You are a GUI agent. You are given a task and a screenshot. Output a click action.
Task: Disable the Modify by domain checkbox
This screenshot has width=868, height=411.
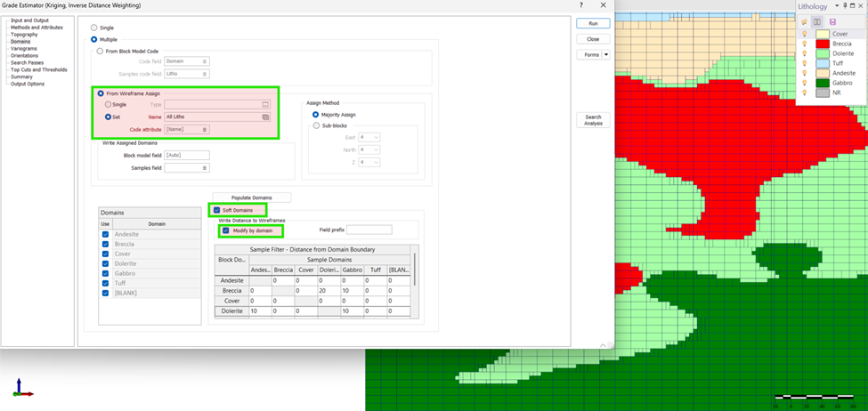pyautogui.click(x=226, y=230)
